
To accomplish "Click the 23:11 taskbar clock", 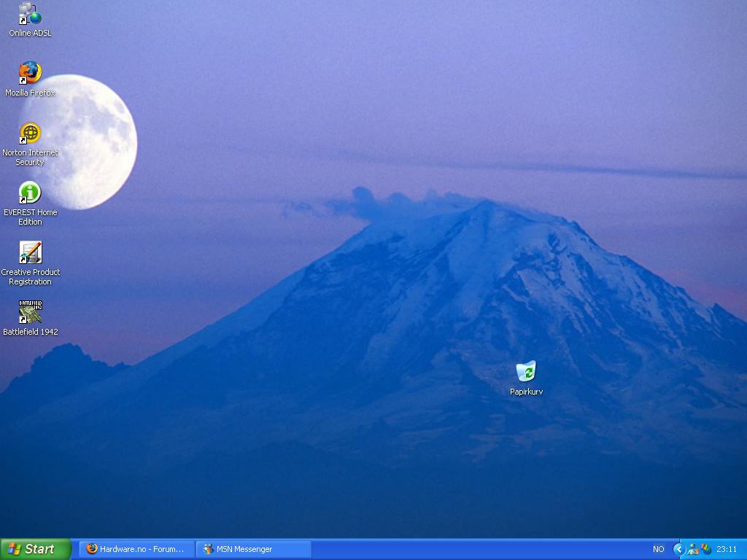I will point(727,549).
